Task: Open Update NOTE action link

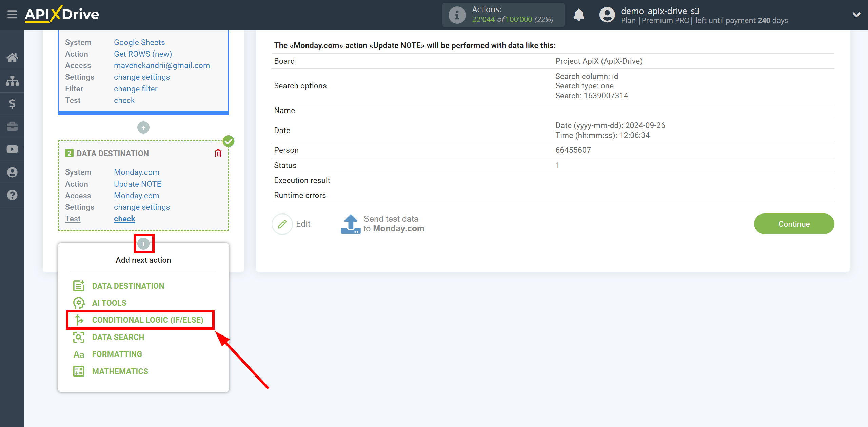Action: tap(138, 184)
